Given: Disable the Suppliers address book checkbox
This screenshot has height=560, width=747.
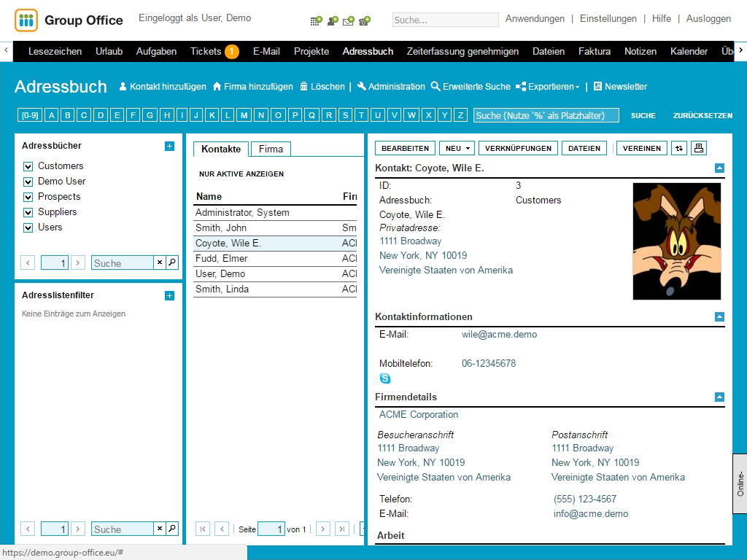Looking at the screenshot, I should click(28, 212).
